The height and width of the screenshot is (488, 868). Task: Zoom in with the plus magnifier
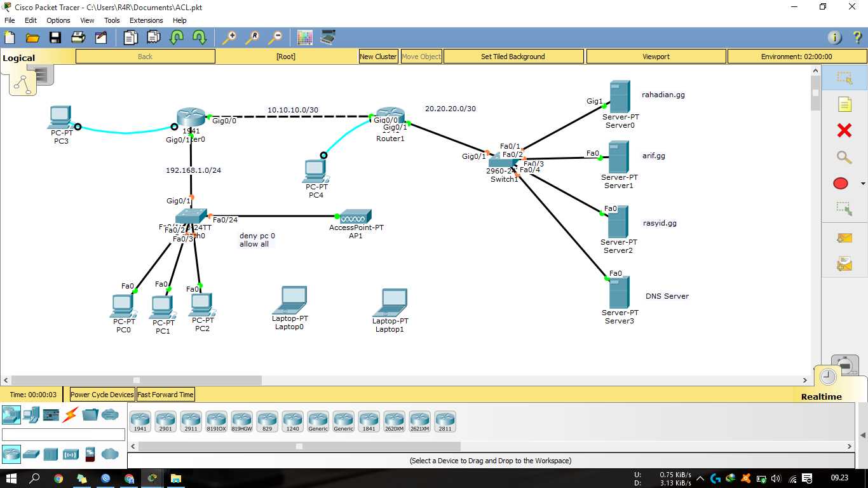pos(229,37)
